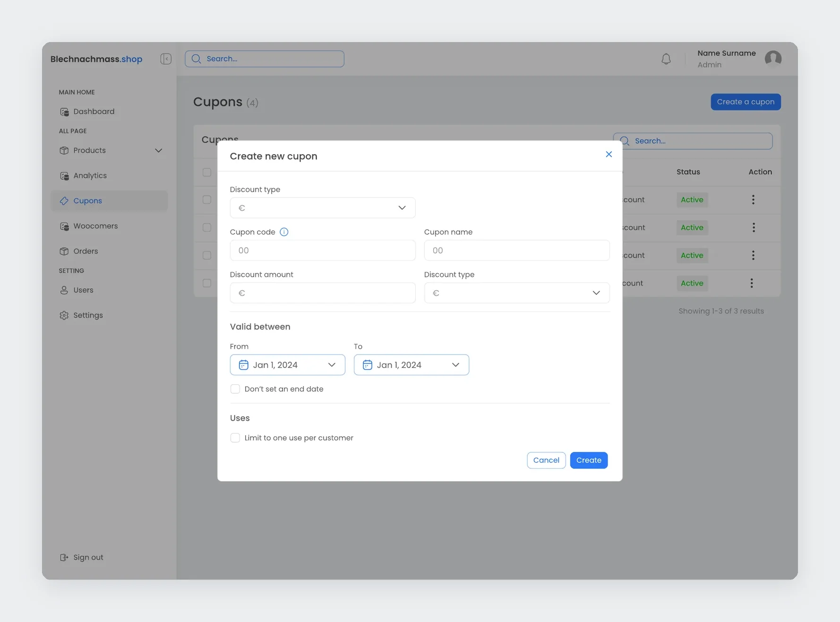Select the second cupon row checkbox
The width and height of the screenshot is (840, 622).
click(207, 227)
